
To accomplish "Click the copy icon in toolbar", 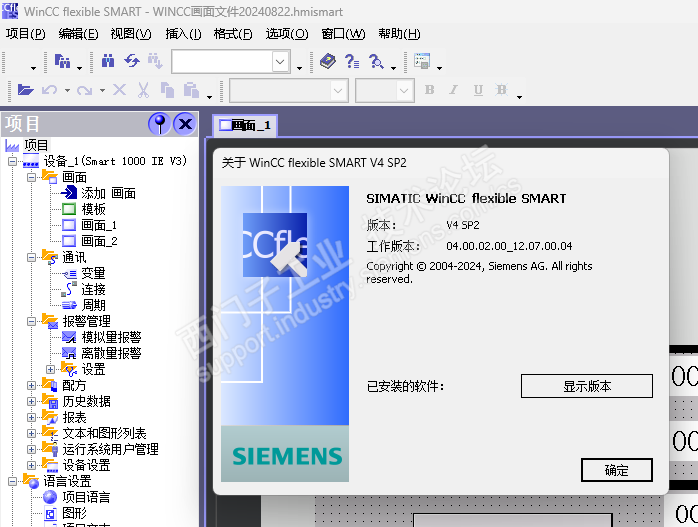I will pos(167,90).
